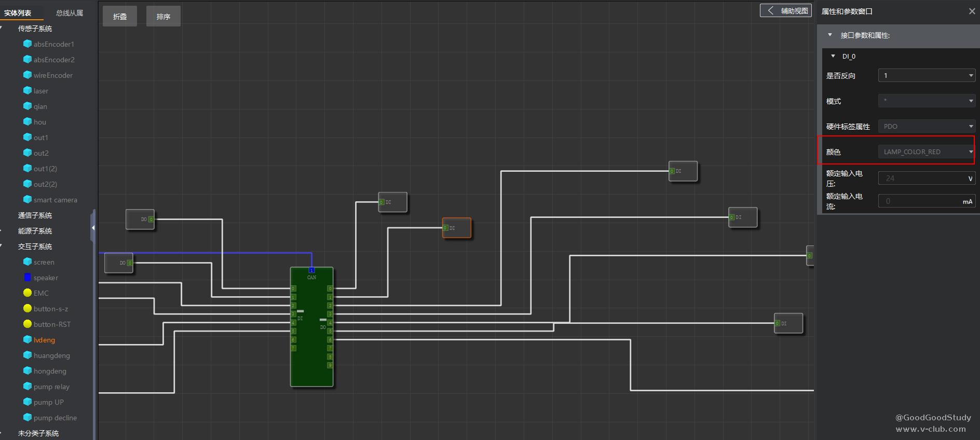
Task: Switch to the 实体列表 tab
Action: coord(18,13)
